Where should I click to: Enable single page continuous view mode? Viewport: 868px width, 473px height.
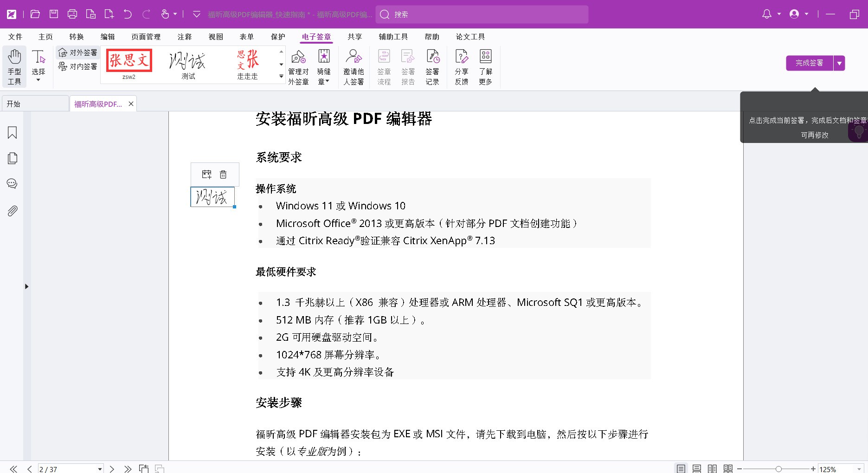(x=696, y=469)
